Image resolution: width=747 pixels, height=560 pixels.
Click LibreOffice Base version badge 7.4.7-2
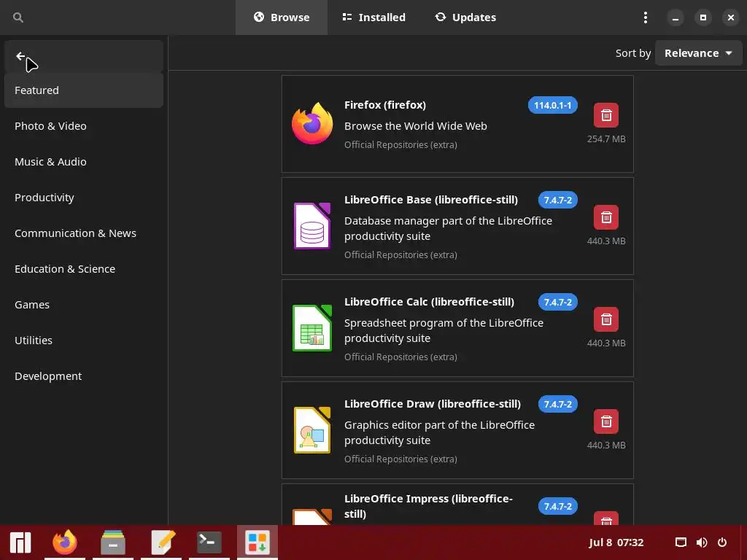(558, 200)
